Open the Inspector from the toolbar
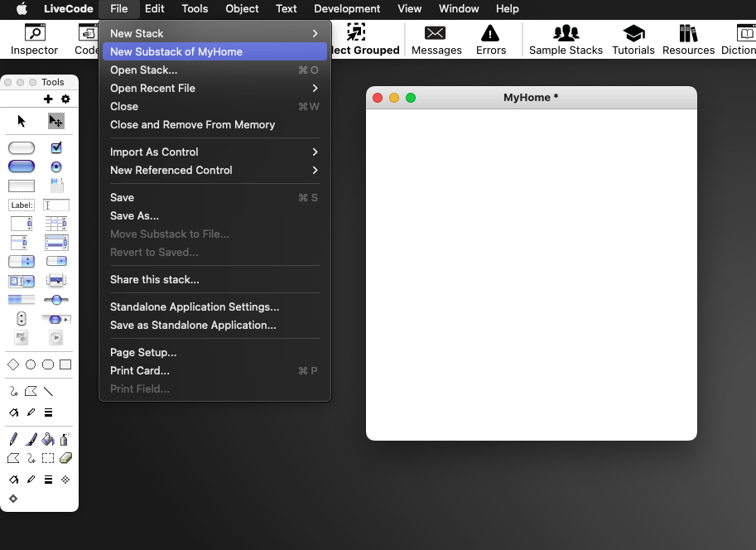This screenshot has height=550, width=756. [34, 39]
